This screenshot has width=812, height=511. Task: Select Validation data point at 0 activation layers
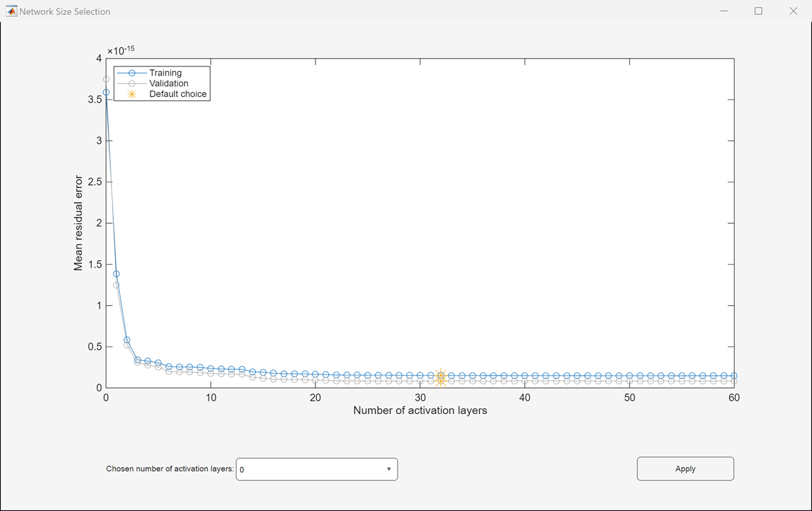(x=106, y=79)
